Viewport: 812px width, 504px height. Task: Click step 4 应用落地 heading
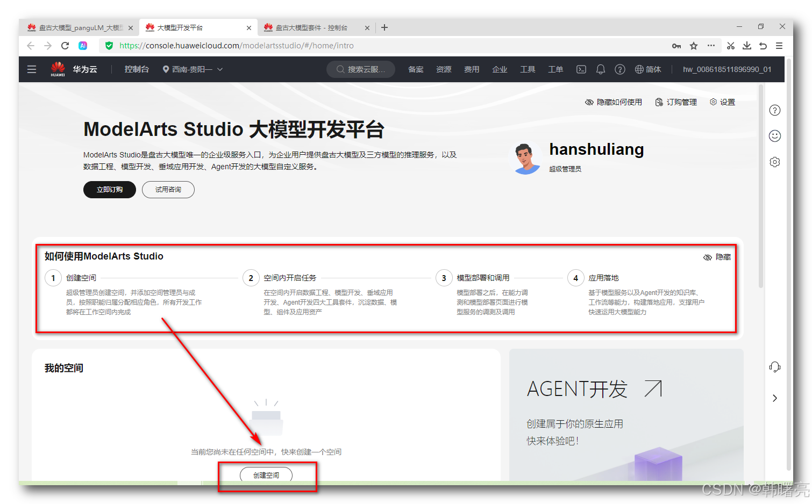coord(603,278)
